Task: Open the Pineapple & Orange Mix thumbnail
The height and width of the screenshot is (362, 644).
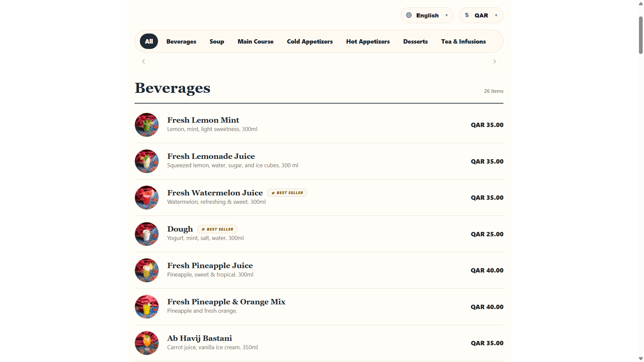Action: (x=147, y=307)
